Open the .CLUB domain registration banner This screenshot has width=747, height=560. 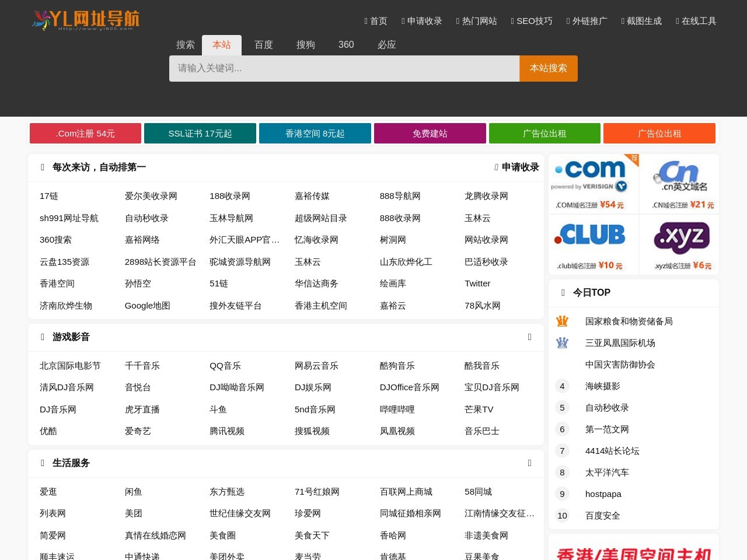pyautogui.click(x=594, y=244)
